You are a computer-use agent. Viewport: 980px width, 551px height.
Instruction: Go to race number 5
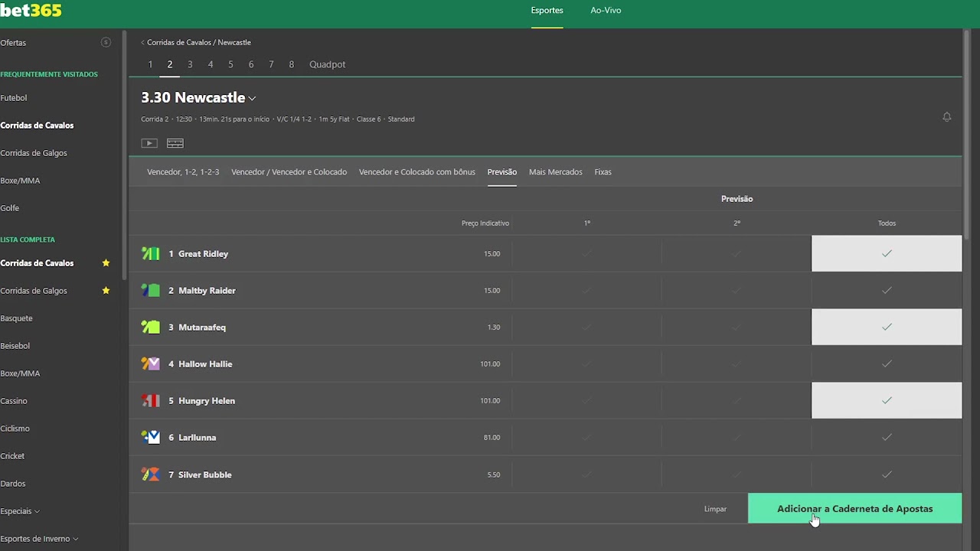point(230,64)
